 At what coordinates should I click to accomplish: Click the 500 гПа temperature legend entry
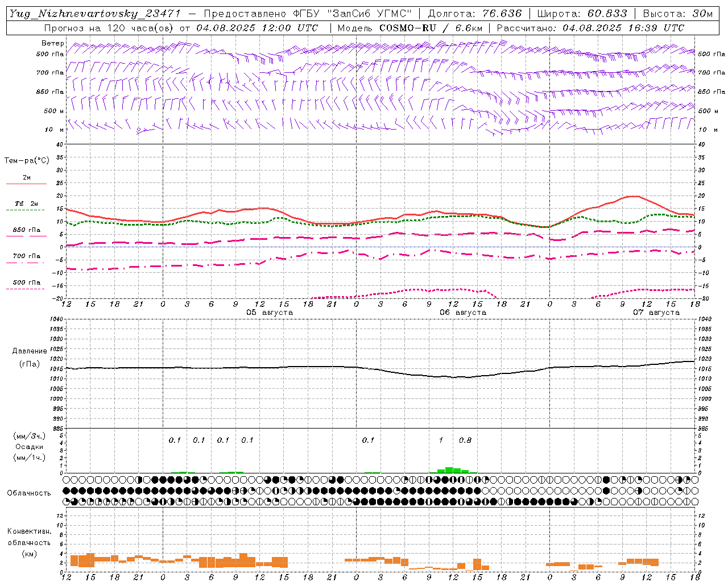pyautogui.click(x=27, y=282)
